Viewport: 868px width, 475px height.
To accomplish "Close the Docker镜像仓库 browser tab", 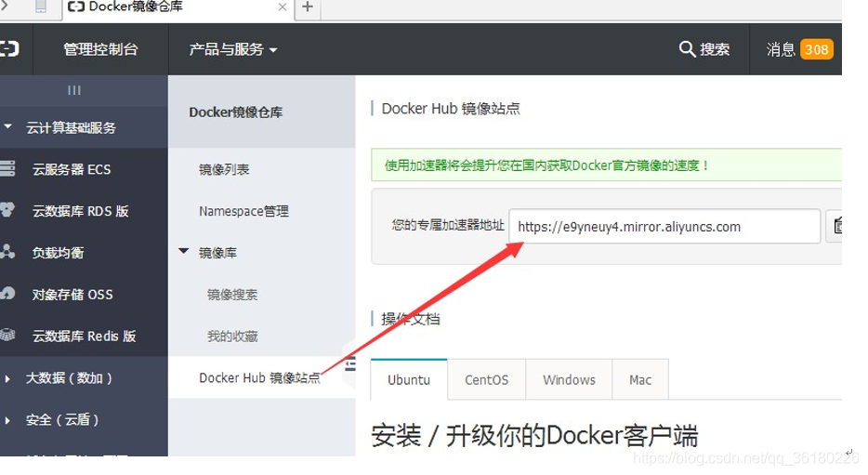I will tap(282, 7).
